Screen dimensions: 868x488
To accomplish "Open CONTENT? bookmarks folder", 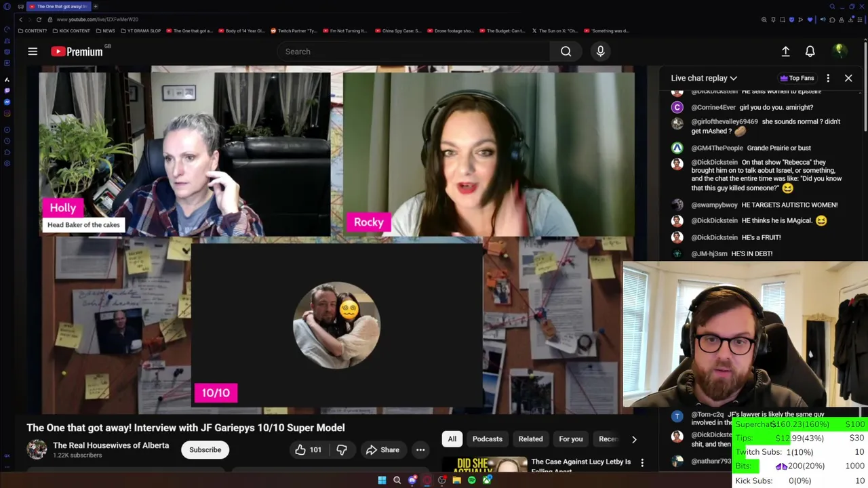I will (34, 30).
